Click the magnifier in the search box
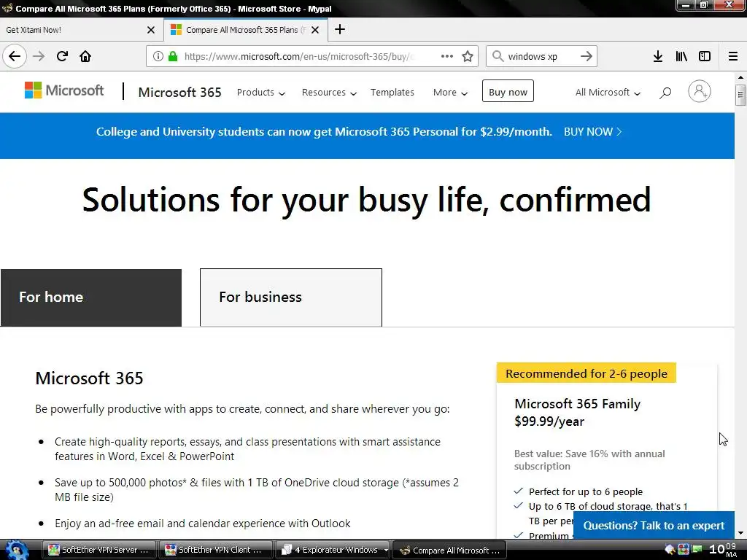The width and height of the screenshot is (747, 560). [x=498, y=56]
